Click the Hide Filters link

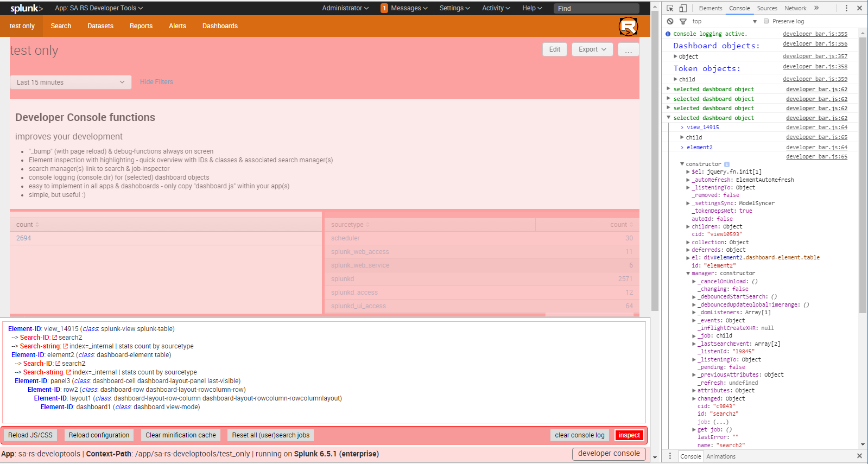point(156,82)
